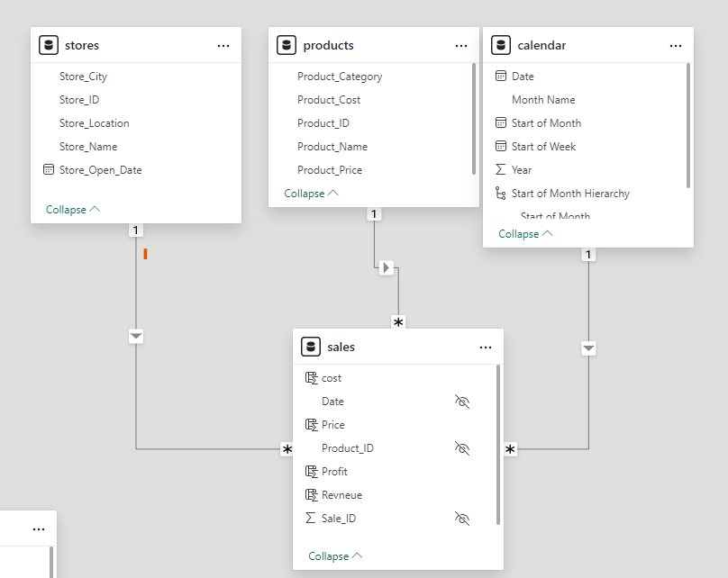Select the Store_Open_Date calendar field icon
Screen dimensions: 728x578
click(x=49, y=169)
